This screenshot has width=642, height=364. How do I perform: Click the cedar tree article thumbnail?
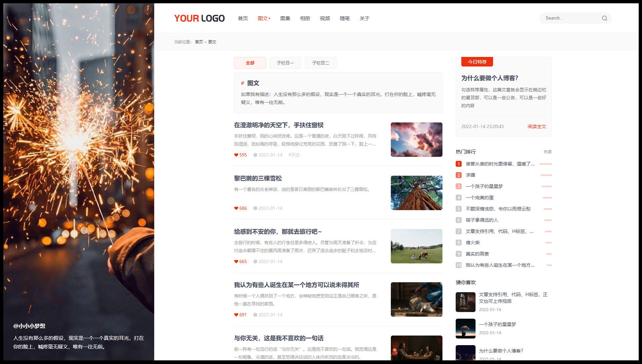point(416,193)
